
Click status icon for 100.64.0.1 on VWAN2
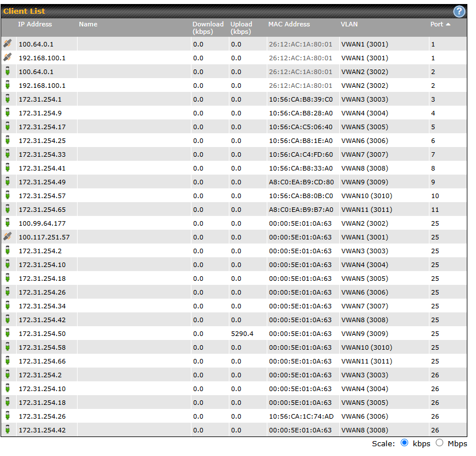click(8, 71)
